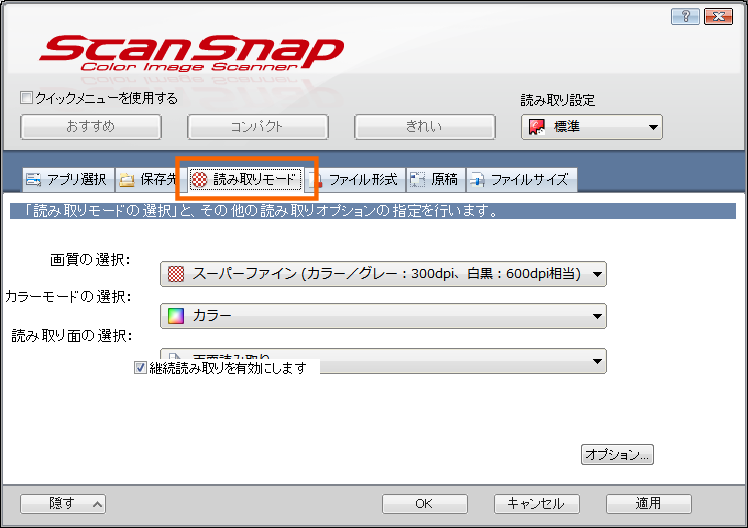Click the 保存先 folder icon
This screenshot has width=748, height=528.
(127, 180)
